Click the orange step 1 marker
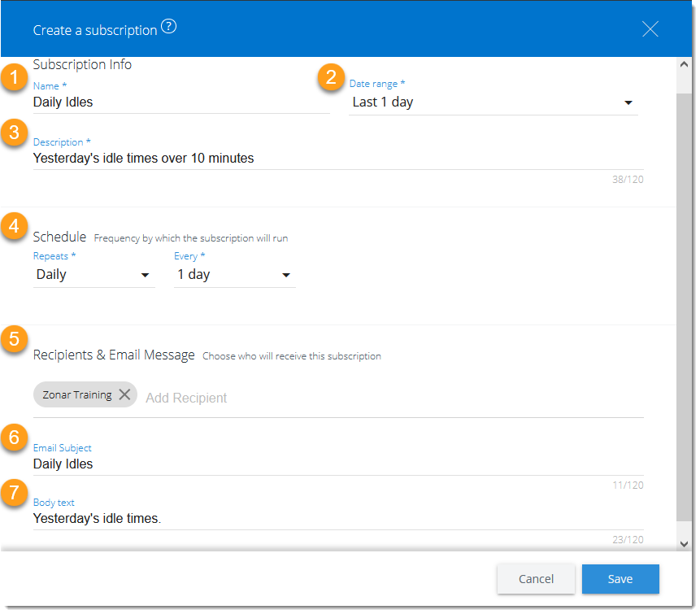 point(15,76)
